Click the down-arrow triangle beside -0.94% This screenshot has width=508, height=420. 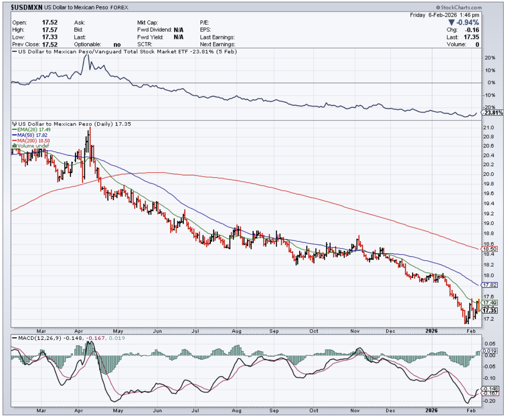451,22
